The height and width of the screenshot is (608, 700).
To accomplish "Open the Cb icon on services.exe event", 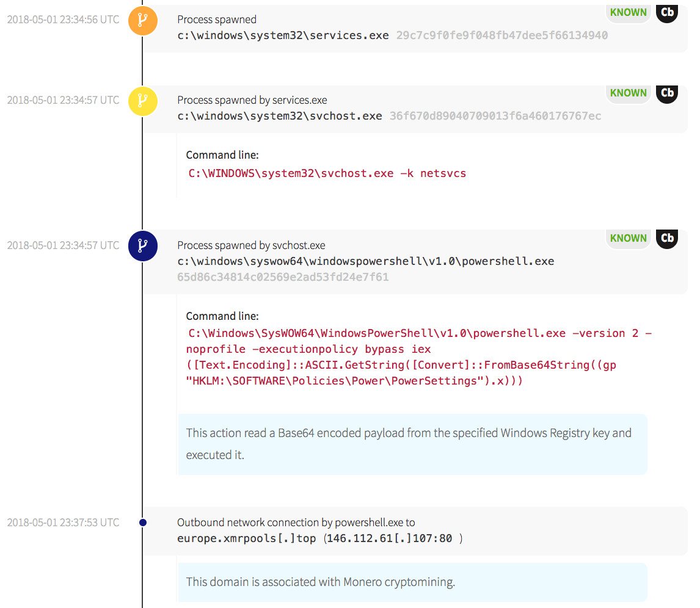I will (667, 12).
